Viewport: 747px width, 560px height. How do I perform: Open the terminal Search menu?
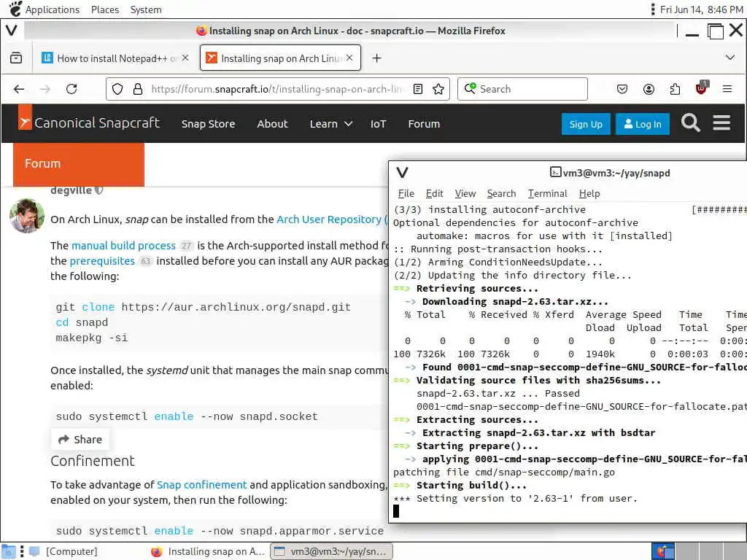coord(501,193)
